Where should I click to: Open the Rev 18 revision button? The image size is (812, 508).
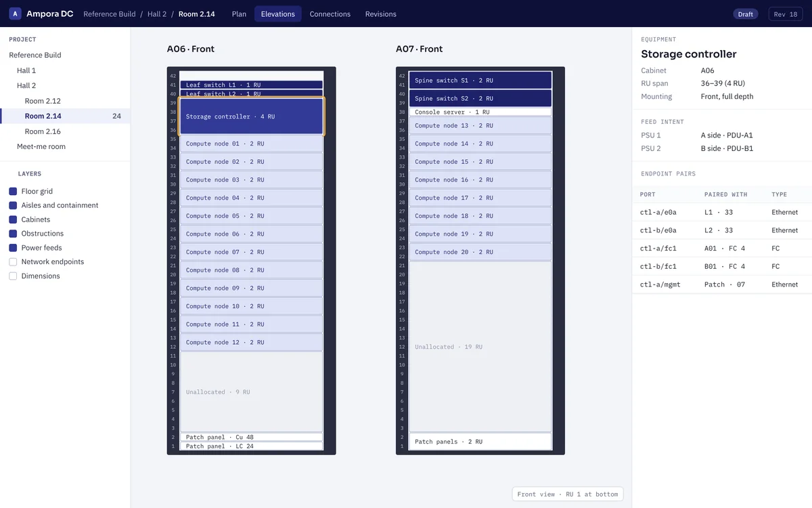tap(786, 14)
